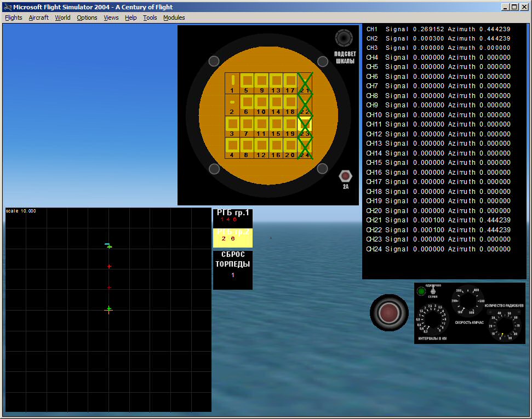Open the Options menu
The width and height of the screenshot is (532, 419).
coord(87,18)
